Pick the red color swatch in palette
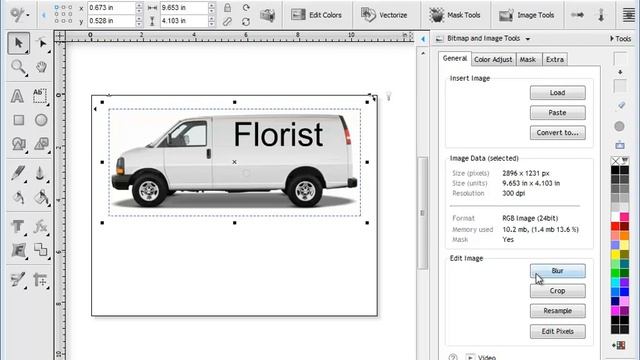The image size is (640, 360). tap(615, 226)
